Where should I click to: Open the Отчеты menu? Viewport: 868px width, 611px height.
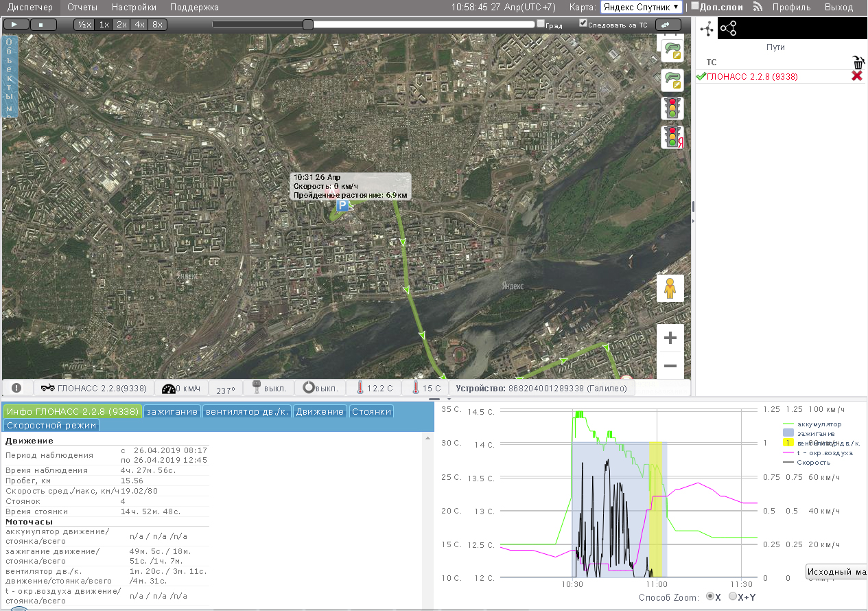[x=82, y=7]
